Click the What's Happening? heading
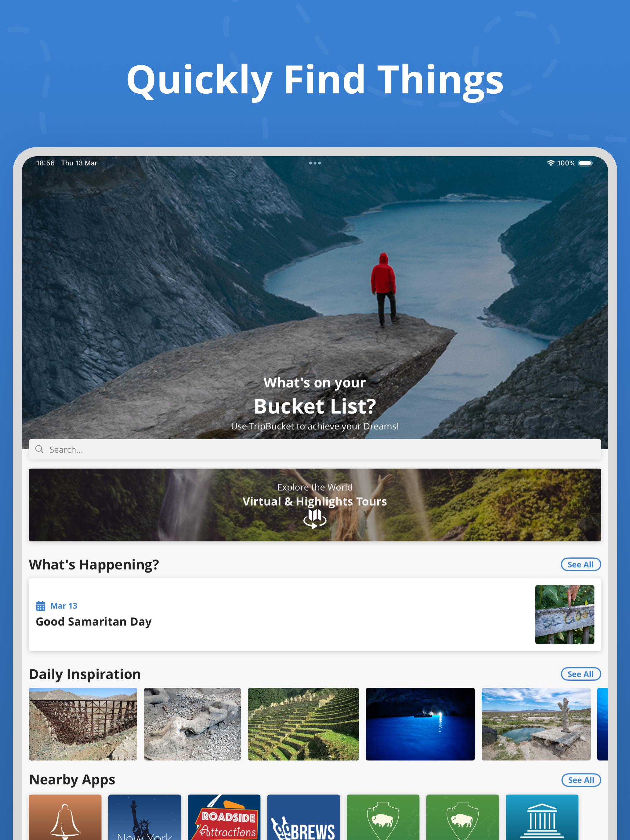This screenshot has width=630, height=840. 94,564
